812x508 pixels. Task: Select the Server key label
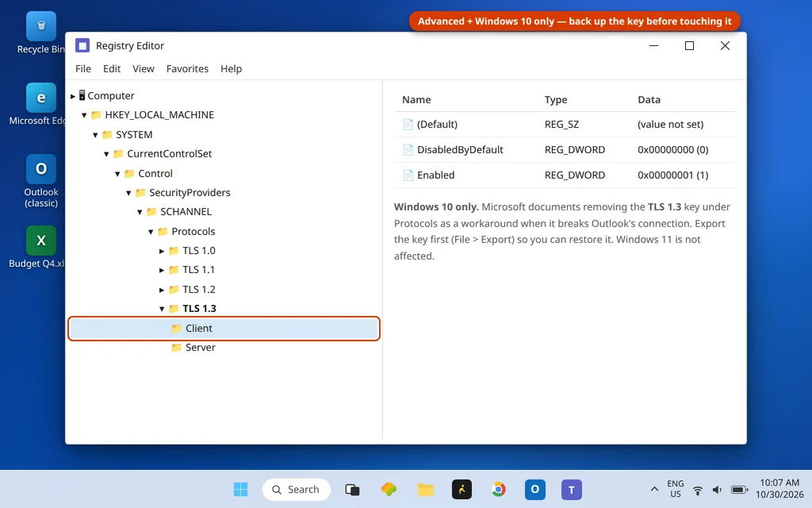tap(201, 348)
